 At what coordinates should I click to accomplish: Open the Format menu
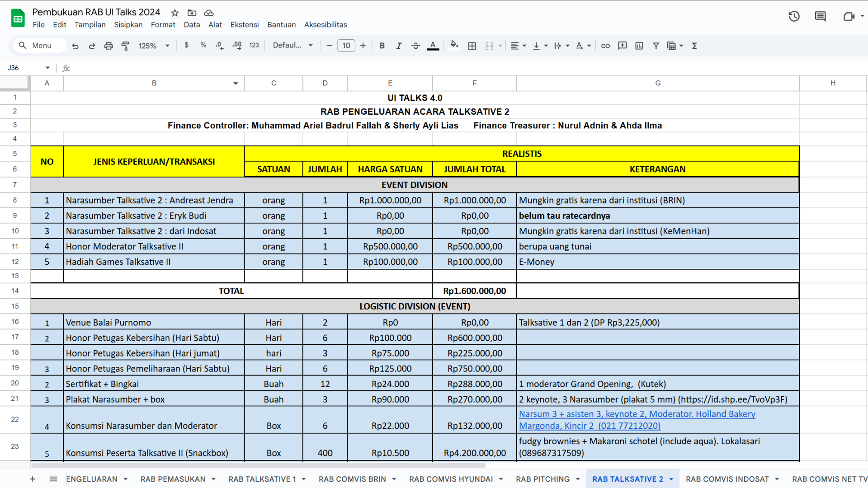163,25
